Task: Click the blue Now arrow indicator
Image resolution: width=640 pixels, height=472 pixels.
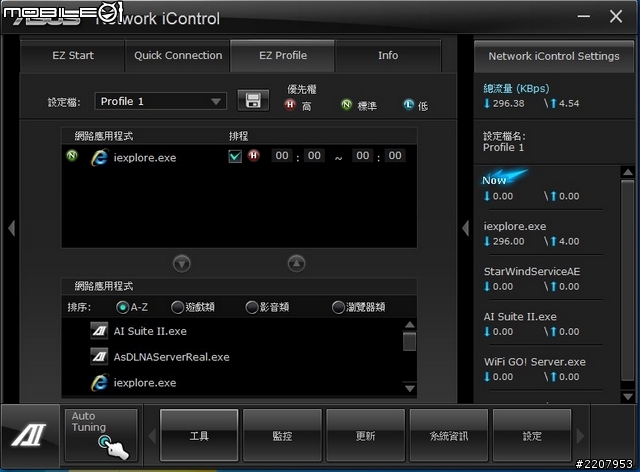Action: tap(505, 177)
